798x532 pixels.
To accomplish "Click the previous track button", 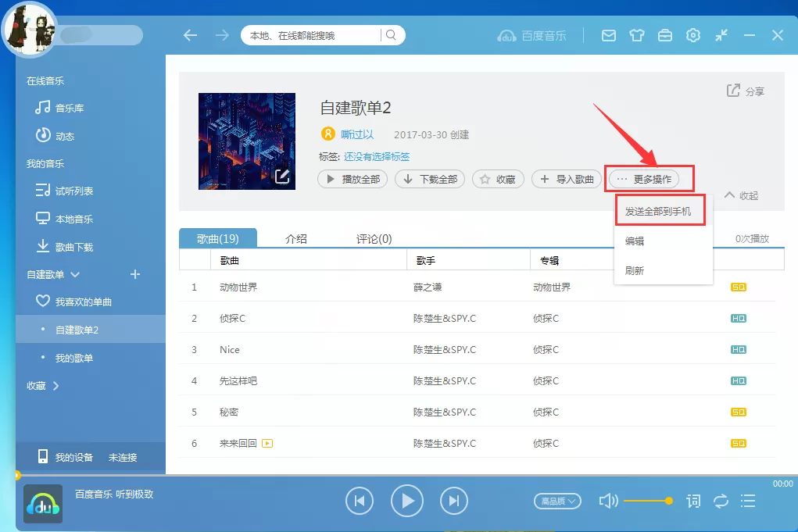I will (x=360, y=501).
